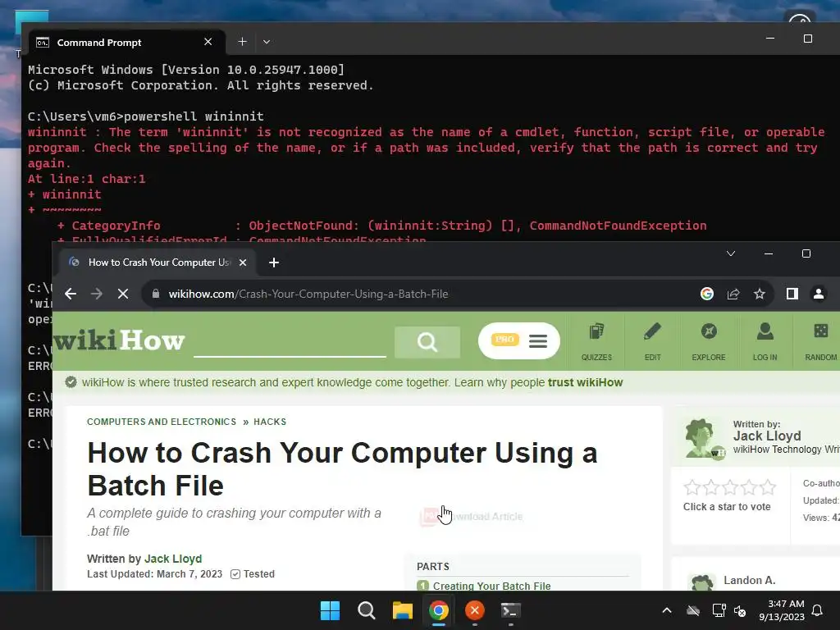Open the volume tray icon
The image size is (840, 630).
click(x=740, y=610)
